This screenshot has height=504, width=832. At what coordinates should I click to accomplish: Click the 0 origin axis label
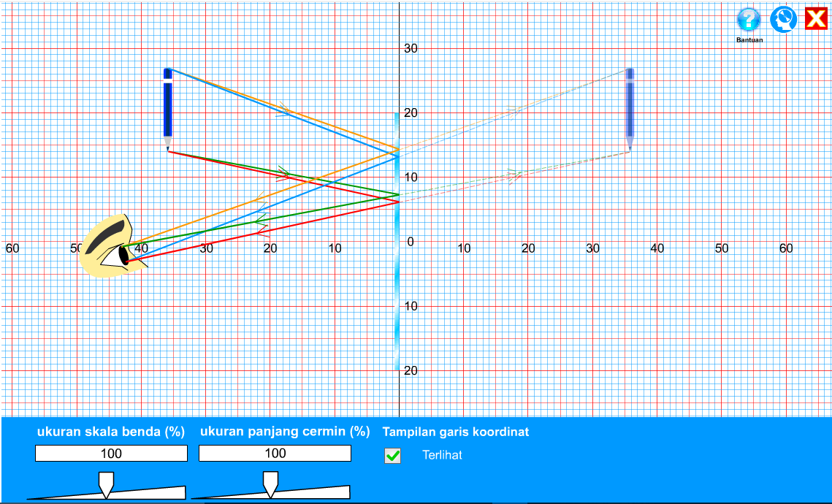click(411, 242)
